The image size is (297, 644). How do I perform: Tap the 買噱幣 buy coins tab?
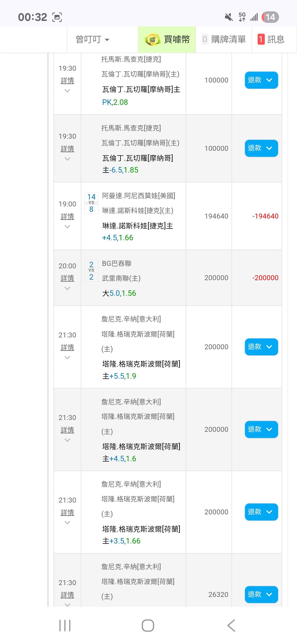(167, 40)
